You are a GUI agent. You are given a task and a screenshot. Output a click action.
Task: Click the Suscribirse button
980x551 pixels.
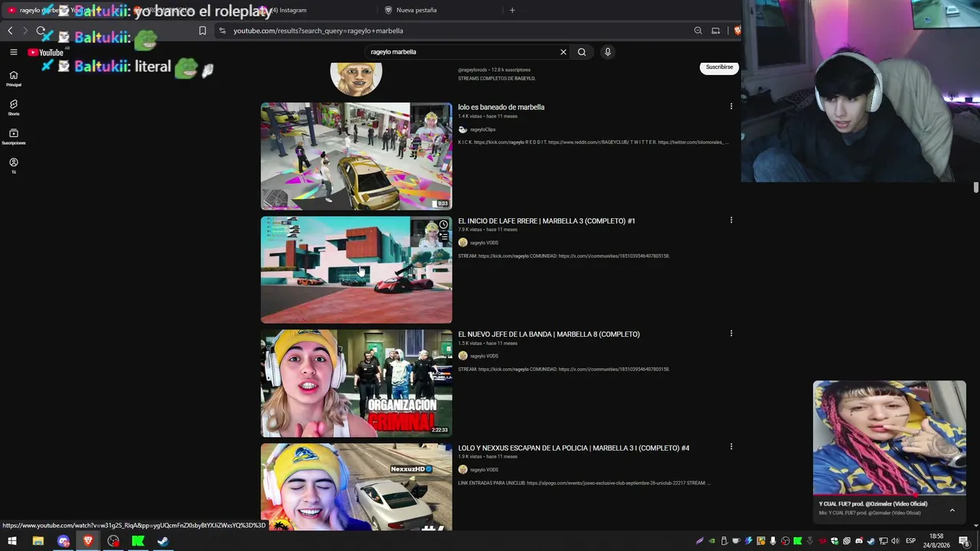click(719, 67)
